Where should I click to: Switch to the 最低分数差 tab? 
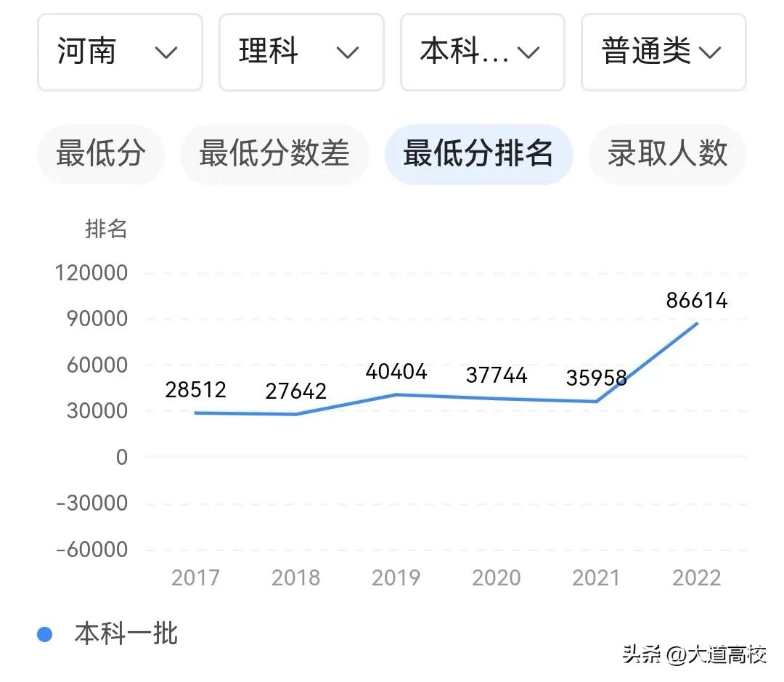(274, 153)
